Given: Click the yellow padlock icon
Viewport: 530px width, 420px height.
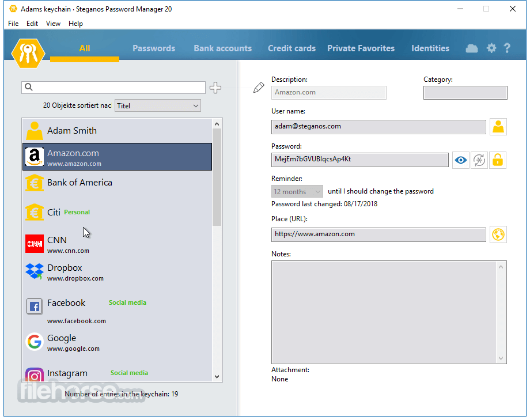Looking at the screenshot, I should (498, 160).
